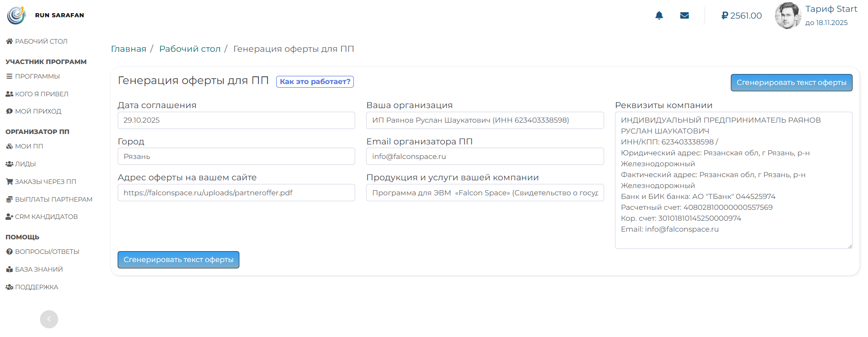Image resolution: width=868 pixels, height=337 pixels.
Task: Open the user profile avatar
Action: point(788,15)
